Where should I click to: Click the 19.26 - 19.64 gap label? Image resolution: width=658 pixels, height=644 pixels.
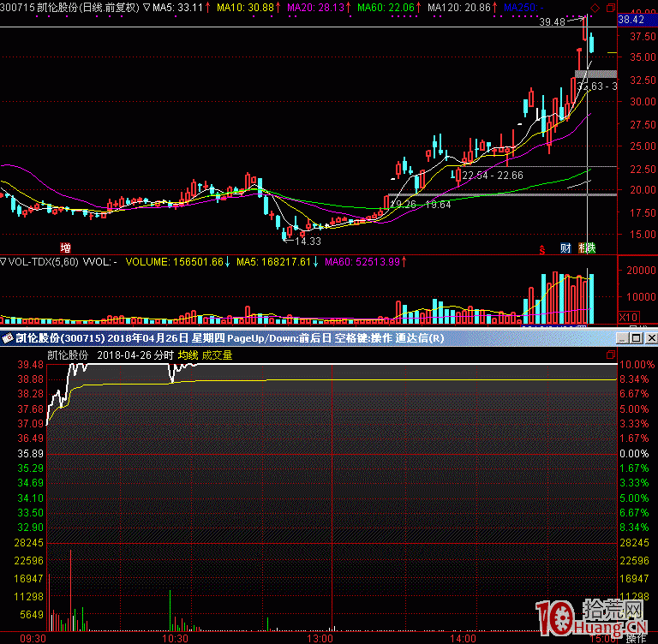[x=421, y=205]
